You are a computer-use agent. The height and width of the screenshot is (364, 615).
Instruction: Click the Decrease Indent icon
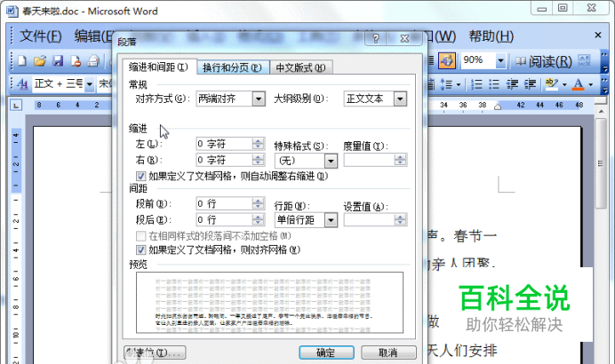pos(512,84)
